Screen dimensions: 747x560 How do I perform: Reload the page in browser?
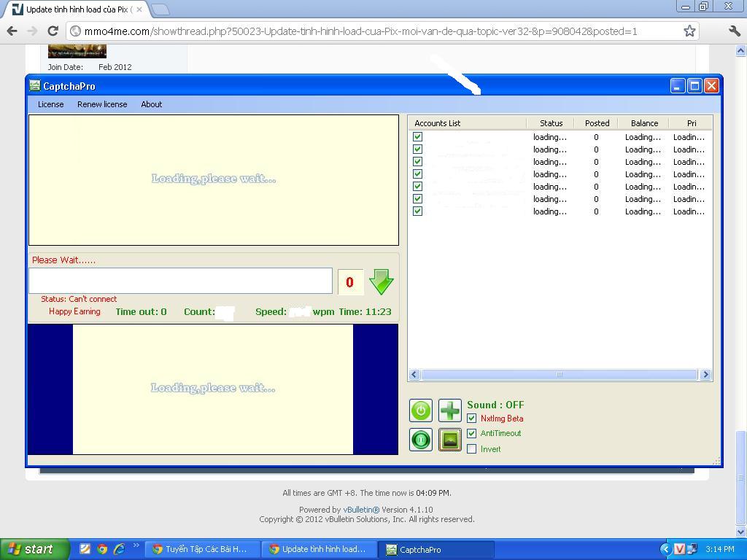pyautogui.click(x=53, y=31)
